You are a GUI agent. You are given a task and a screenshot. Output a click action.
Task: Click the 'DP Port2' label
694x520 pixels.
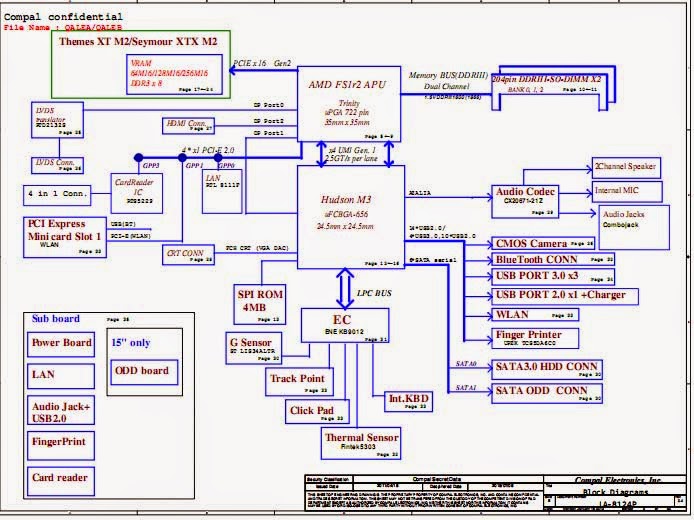tap(269, 121)
